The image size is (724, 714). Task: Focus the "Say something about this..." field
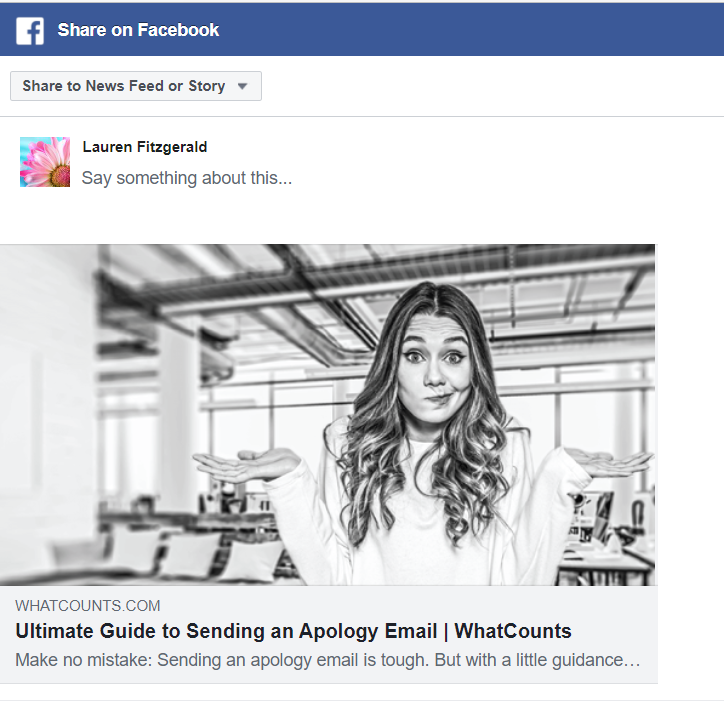pyautogui.click(x=187, y=178)
